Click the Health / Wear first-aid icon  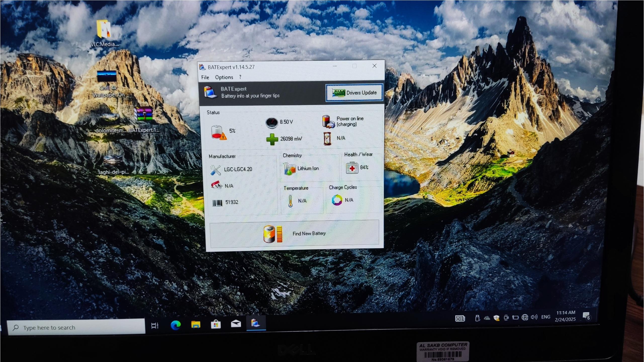352,168
